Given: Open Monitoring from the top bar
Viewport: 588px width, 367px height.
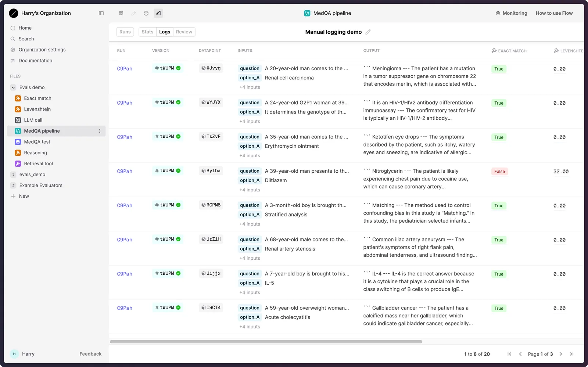Looking at the screenshot, I should tap(511, 13).
